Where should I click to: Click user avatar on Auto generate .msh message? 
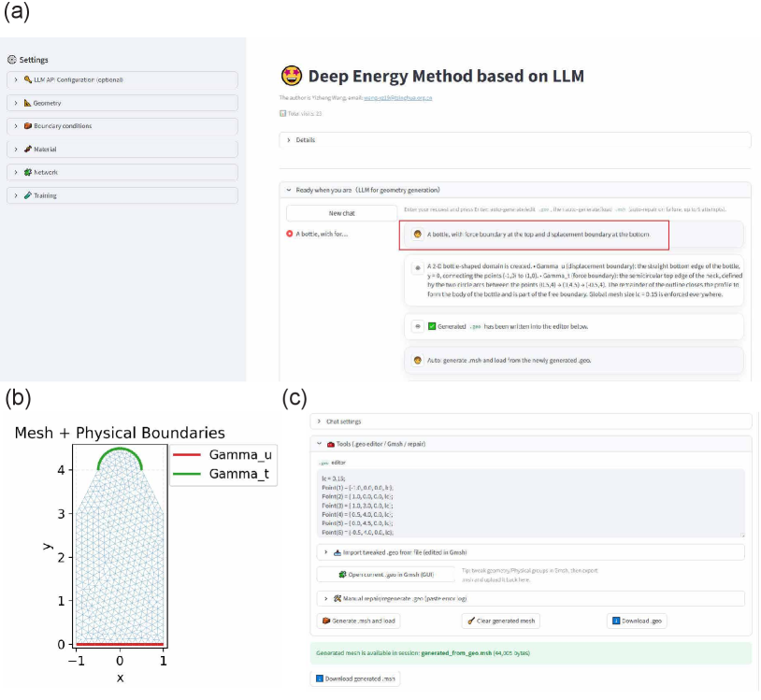click(x=417, y=361)
